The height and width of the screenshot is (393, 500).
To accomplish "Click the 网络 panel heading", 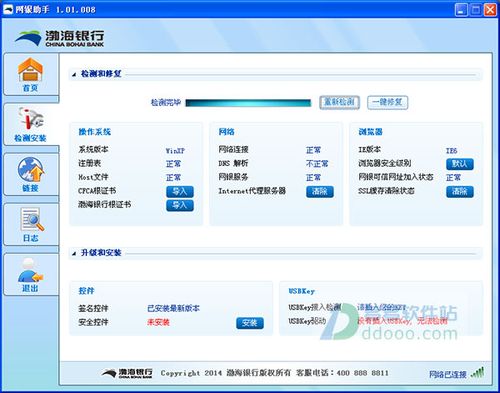I will pos(227,132).
